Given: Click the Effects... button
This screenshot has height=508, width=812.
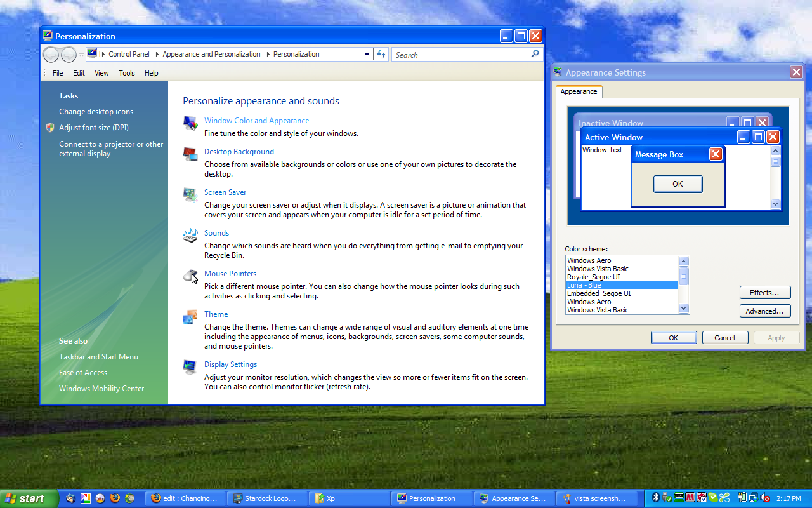Looking at the screenshot, I should (765, 293).
